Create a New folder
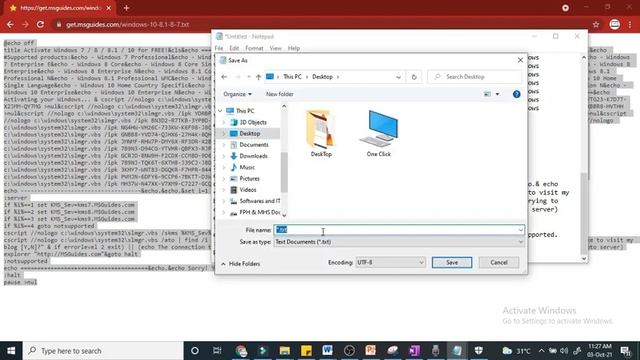 point(280,94)
